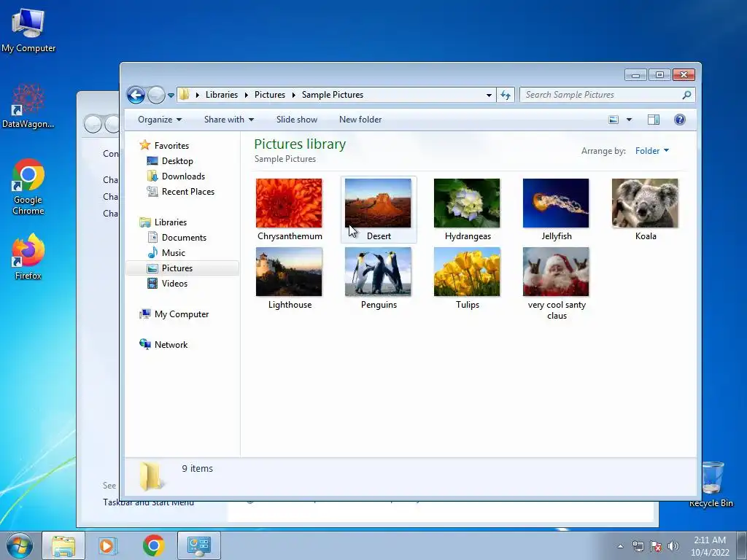The width and height of the screenshot is (747, 560).
Task: Open the Help question mark icon
Action: click(x=680, y=120)
